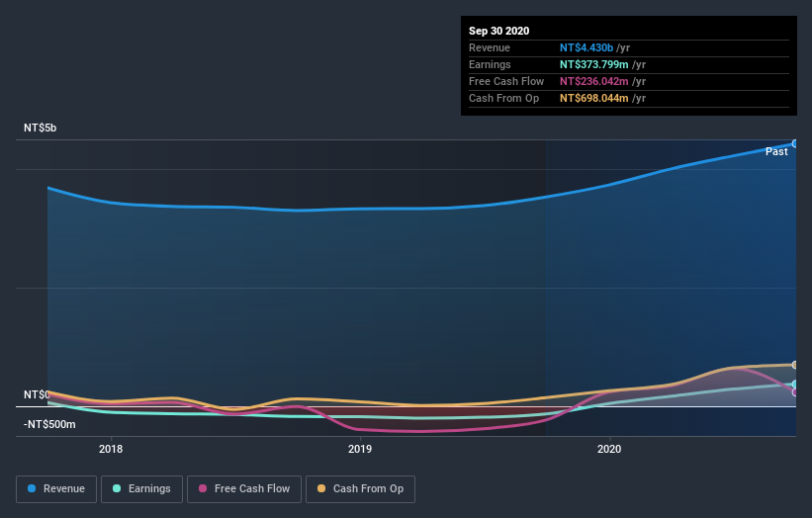Image resolution: width=812 pixels, height=518 pixels.
Task: Click the orange Cash From Op end-point marker
Action: tap(795, 365)
